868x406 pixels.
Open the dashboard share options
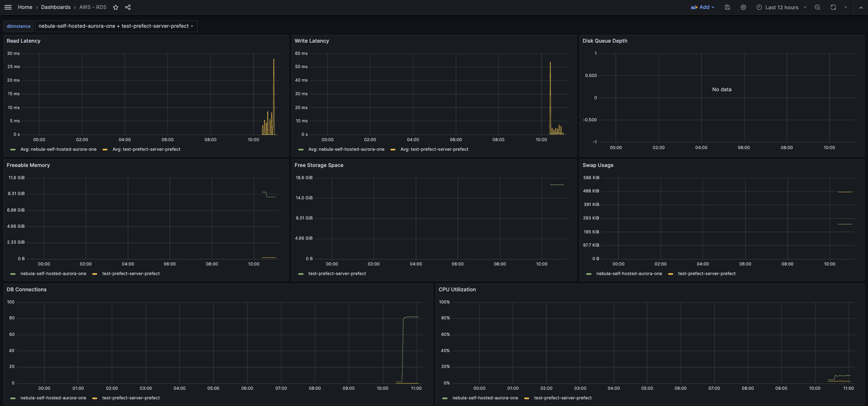(x=128, y=7)
